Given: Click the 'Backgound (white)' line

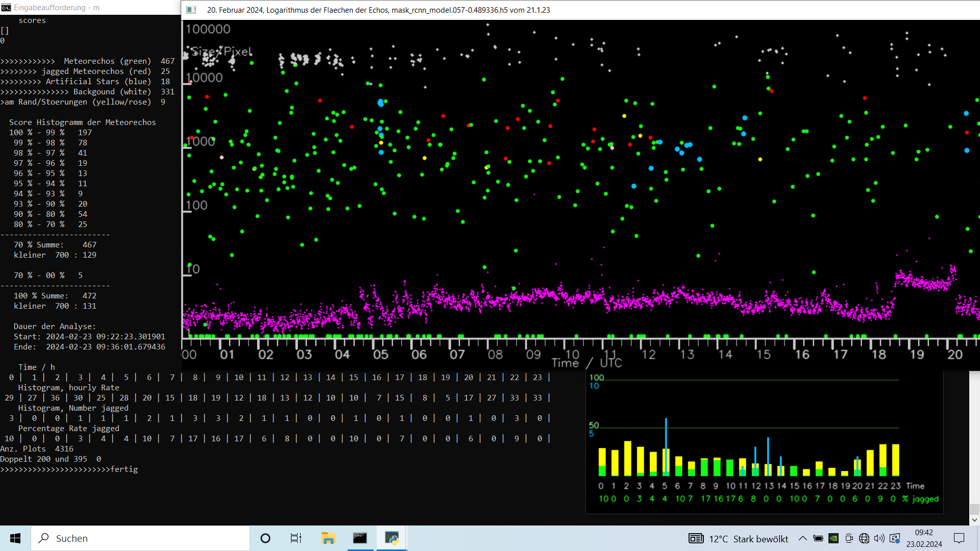Looking at the screenshot, I should pos(87,92).
